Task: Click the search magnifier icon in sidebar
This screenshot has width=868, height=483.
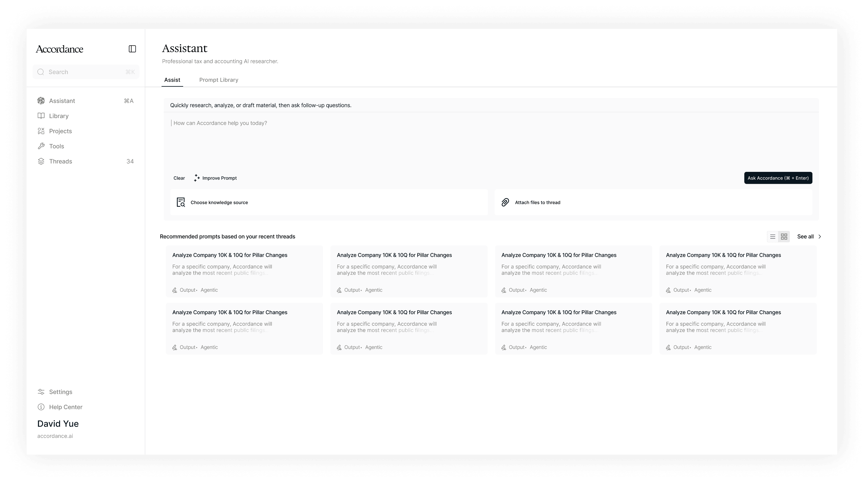Action: click(x=41, y=72)
